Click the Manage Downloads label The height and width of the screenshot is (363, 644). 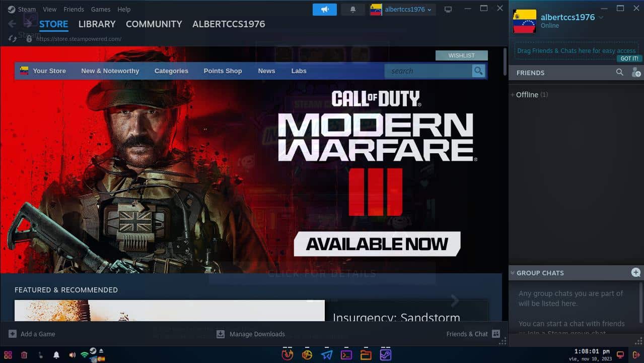pyautogui.click(x=257, y=334)
